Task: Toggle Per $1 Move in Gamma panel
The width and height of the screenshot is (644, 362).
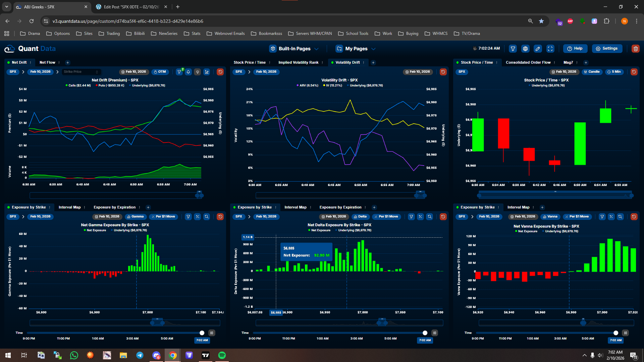Action: point(163,217)
